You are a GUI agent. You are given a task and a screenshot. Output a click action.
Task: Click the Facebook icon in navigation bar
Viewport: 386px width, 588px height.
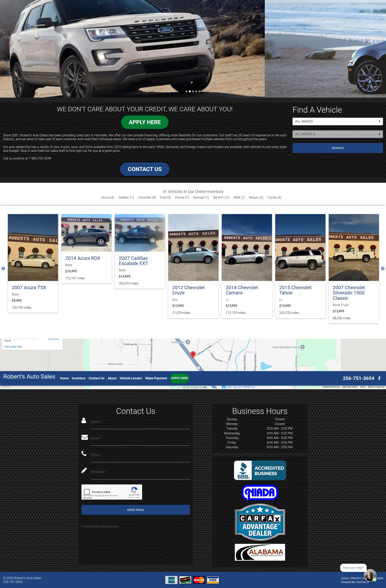click(379, 378)
